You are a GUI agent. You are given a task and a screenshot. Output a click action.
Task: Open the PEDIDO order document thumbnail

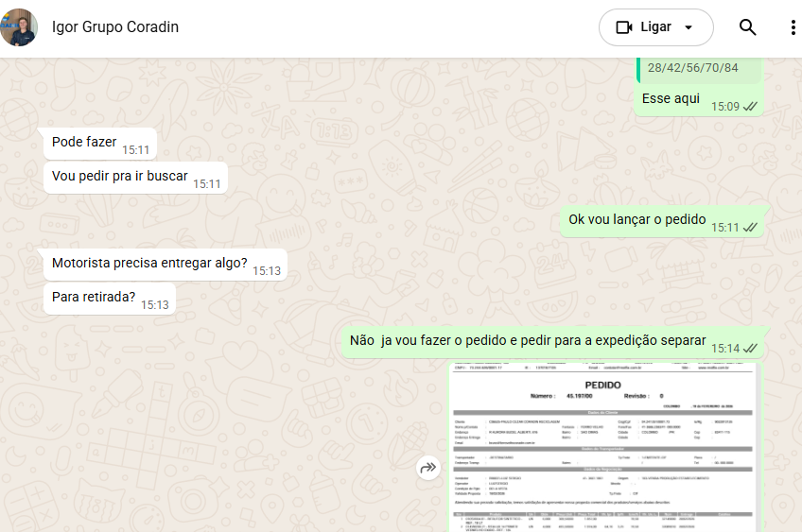tap(603, 447)
